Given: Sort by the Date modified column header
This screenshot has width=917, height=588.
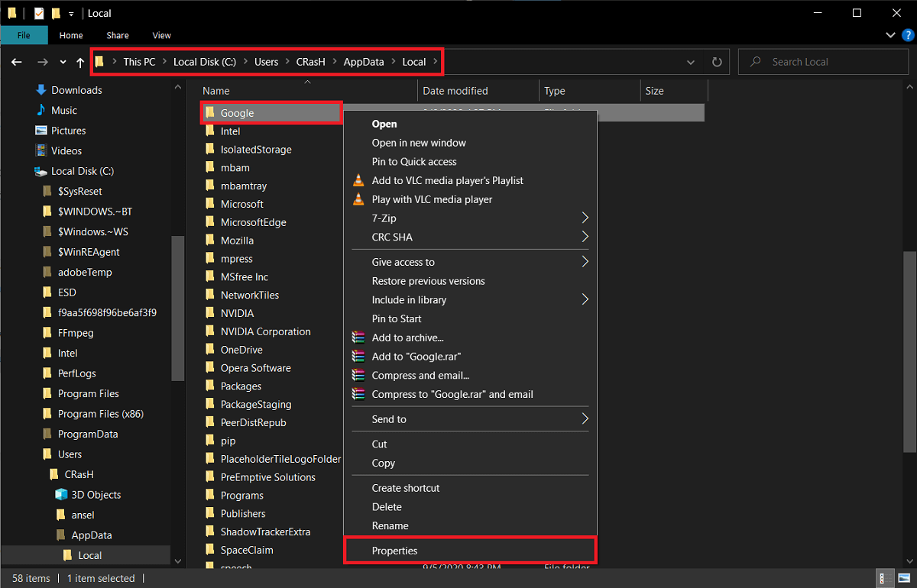Looking at the screenshot, I should 455,91.
